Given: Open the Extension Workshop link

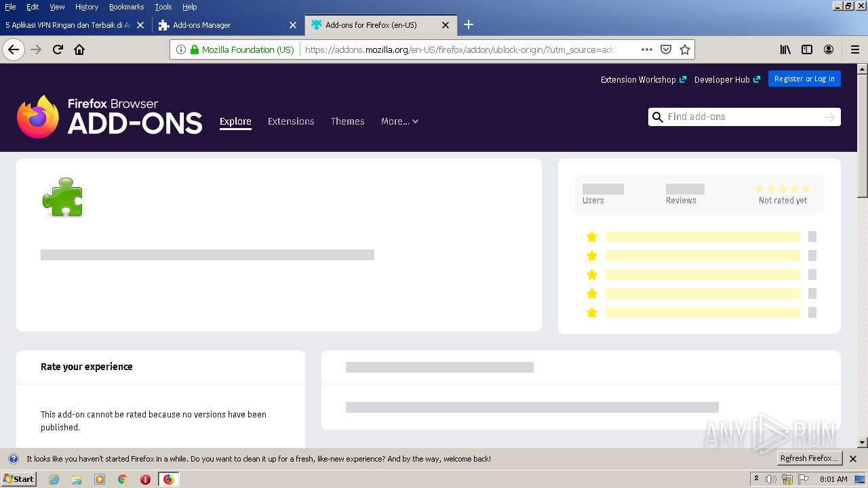Looking at the screenshot, I should click(643, 79).
